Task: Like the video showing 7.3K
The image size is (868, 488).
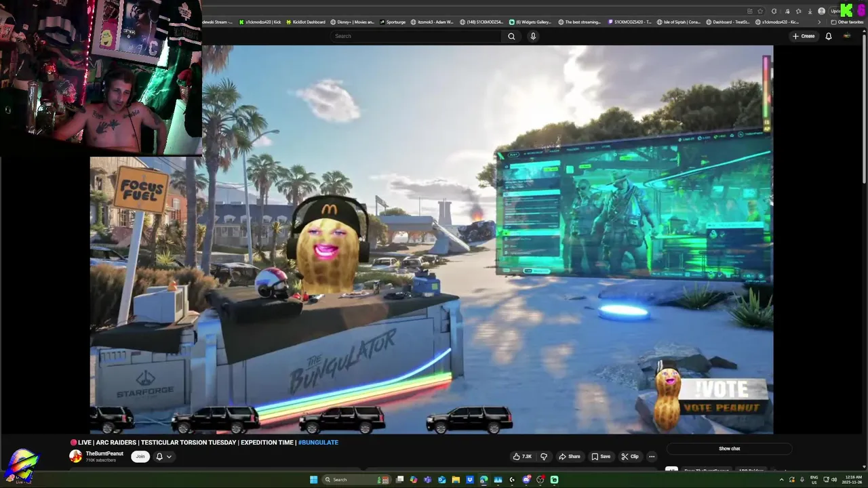Action: coord(522,456)
